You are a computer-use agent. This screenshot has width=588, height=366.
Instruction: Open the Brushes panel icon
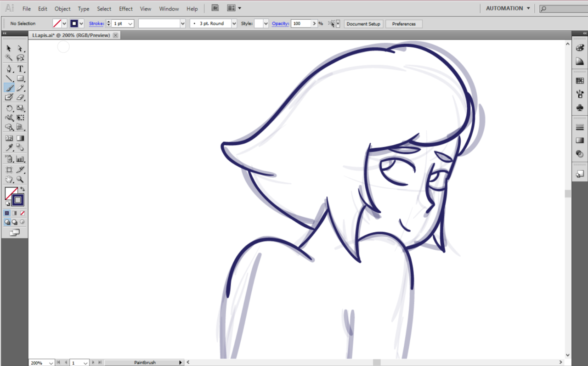coord(580,94)
